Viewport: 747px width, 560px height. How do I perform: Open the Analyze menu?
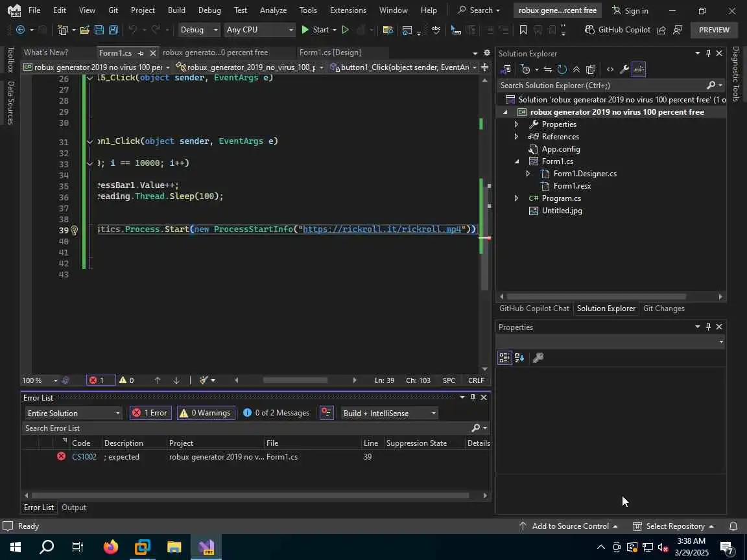point(273,10)
